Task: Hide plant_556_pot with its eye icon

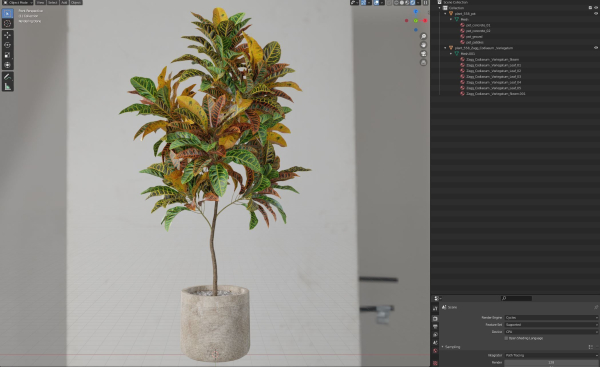Action: [596, 14]
